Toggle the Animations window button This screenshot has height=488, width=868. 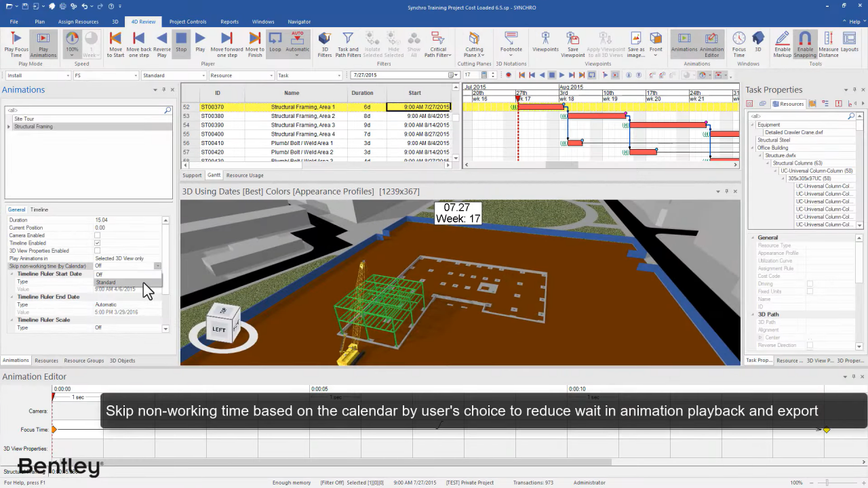point(684,44)
